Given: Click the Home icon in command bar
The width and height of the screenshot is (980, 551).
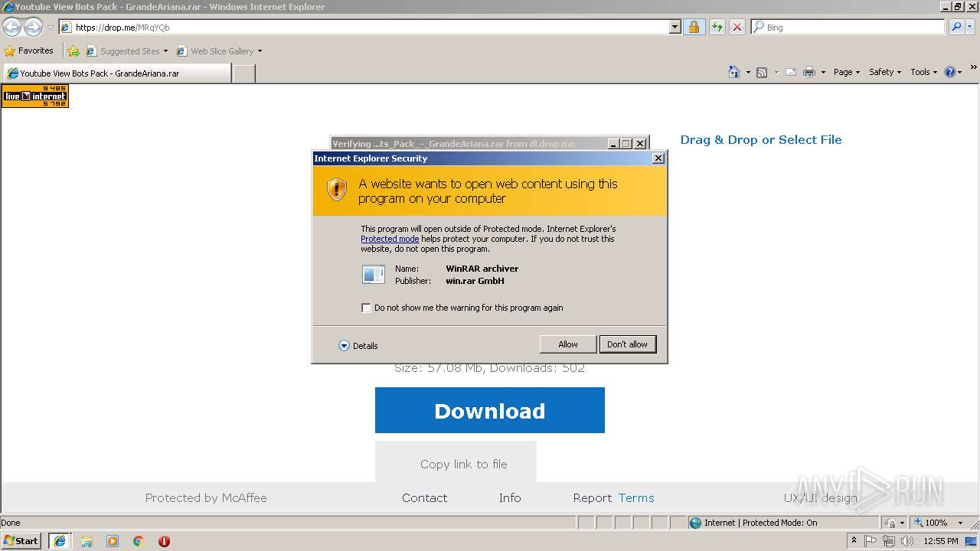Looking at the screenshot, I should [734, 72].
